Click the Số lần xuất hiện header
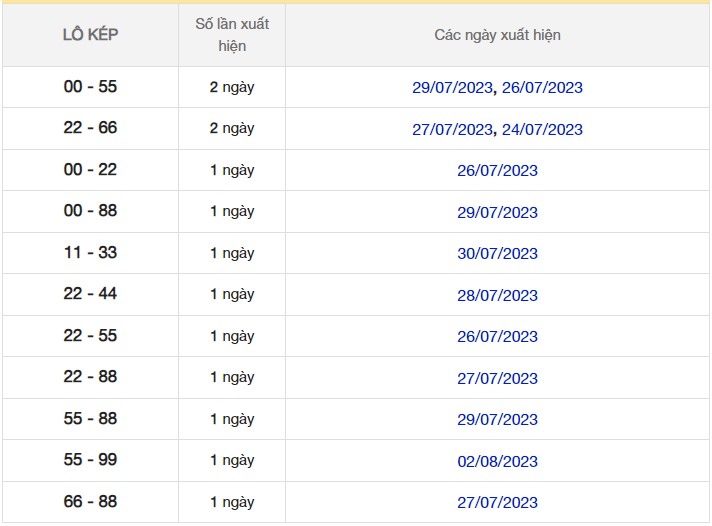The image size is (712, 526). 232,35
